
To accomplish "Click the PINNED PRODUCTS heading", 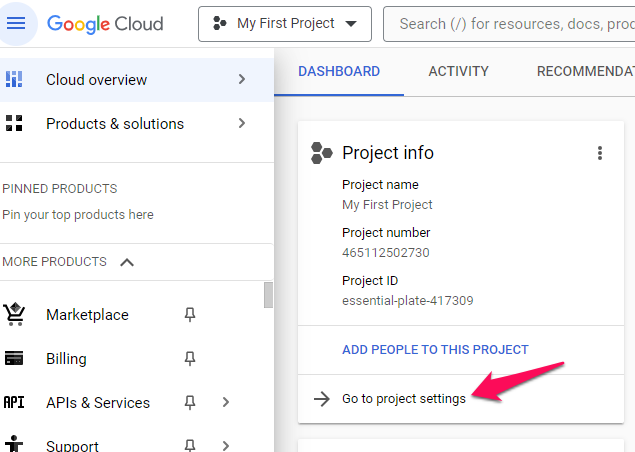I will [60, 189].
